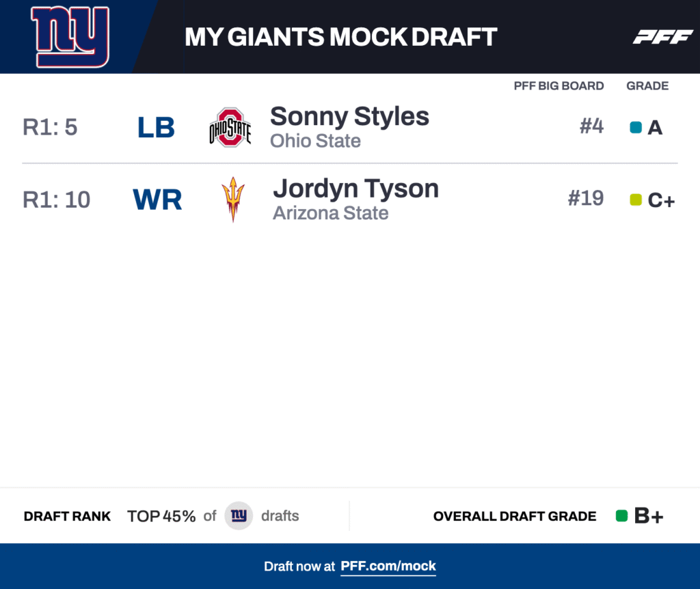700x589 pixels.
Task: Click the Ohio State team logo
Action: [230, 127]
